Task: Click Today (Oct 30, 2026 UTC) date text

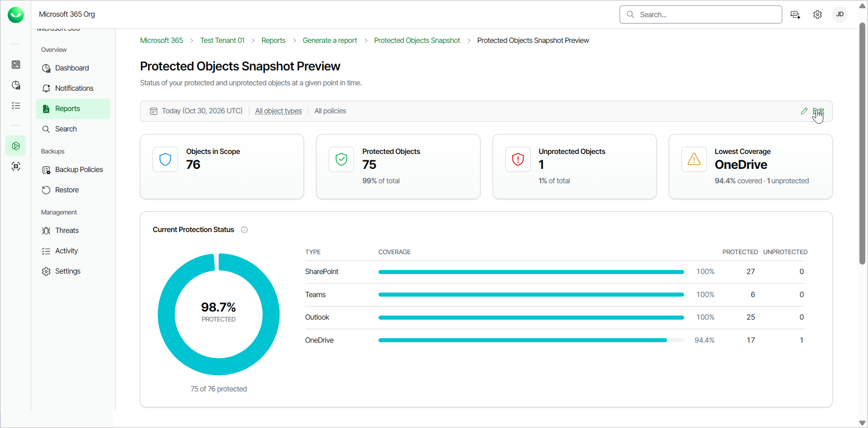Action: click(202, 111)
